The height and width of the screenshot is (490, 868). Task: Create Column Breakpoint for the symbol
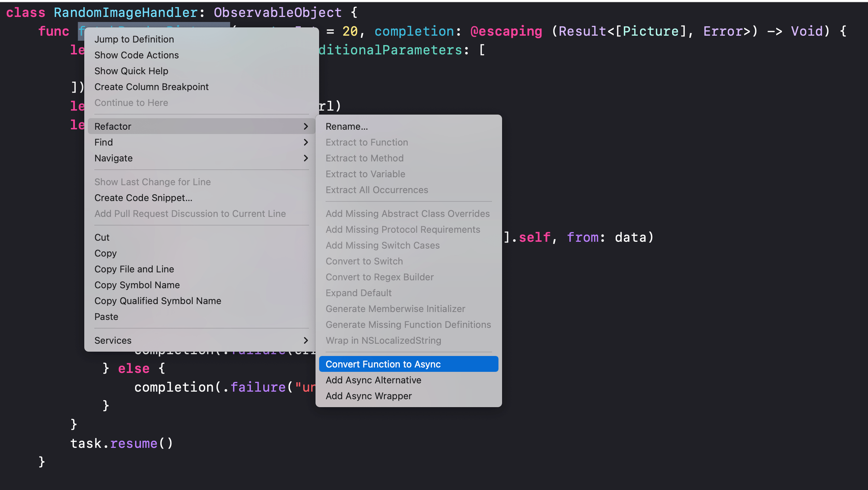pos(151,86)
